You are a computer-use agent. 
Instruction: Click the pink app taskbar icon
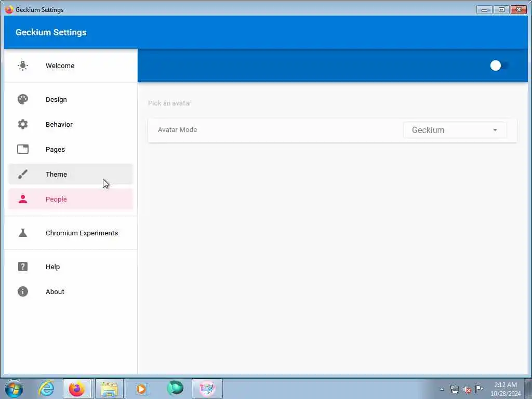click(207, 389)
